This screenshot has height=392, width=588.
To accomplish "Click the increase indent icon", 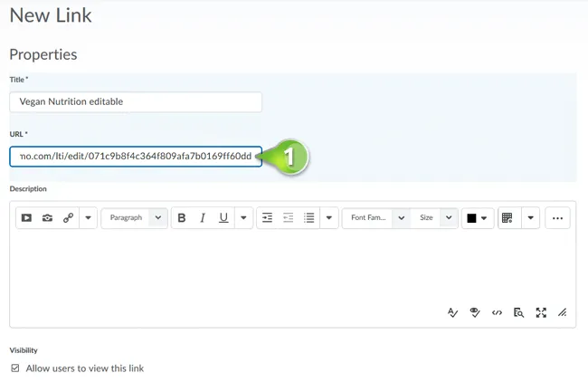I will point(267,217).
